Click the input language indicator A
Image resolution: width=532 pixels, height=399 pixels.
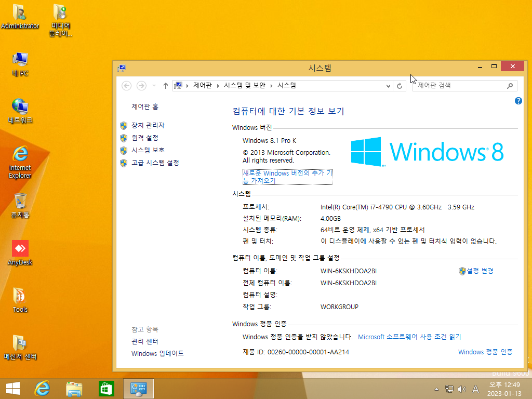[476, 389]
